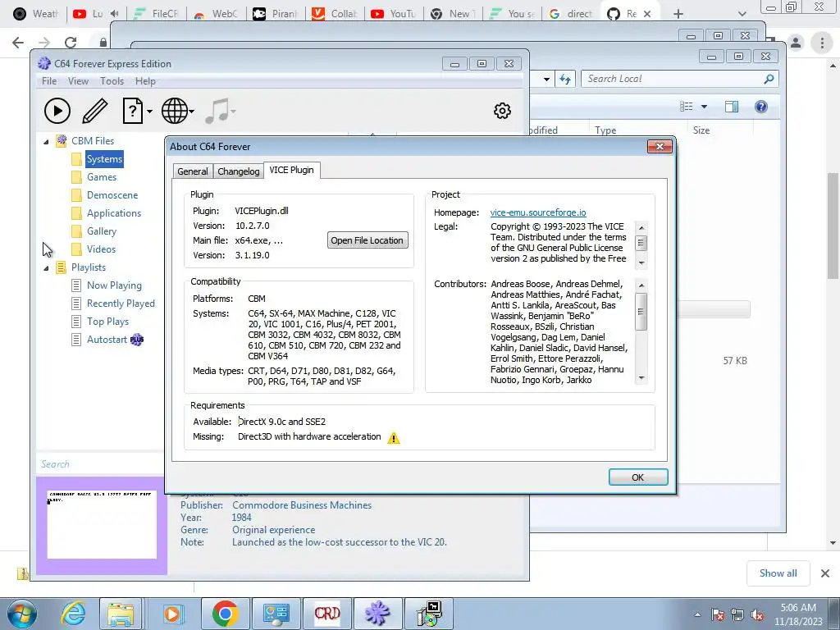Screen dimensions: 840x630
Task: Click the PLUS badge next to Autostart
Action: (x=137, y=339)
